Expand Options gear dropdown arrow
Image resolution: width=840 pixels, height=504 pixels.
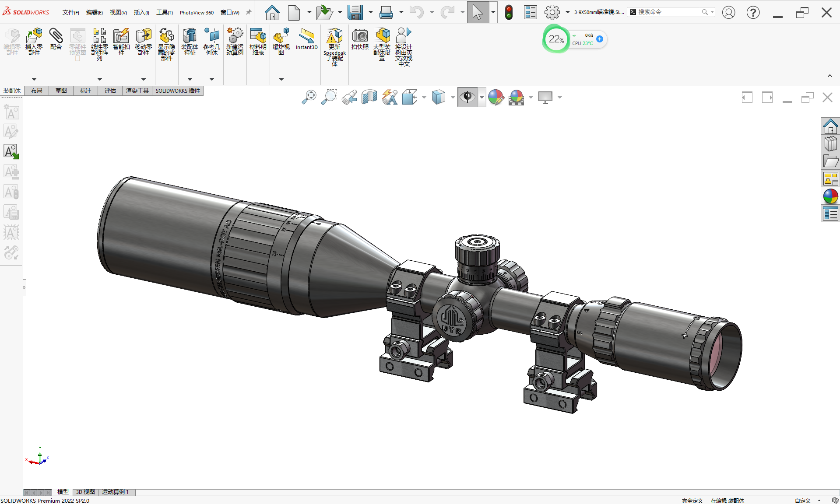[x=567, y=12]
